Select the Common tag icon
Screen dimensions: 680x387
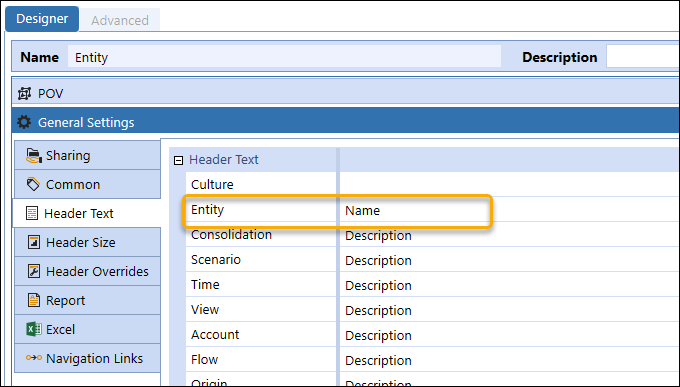coord(33,184)
